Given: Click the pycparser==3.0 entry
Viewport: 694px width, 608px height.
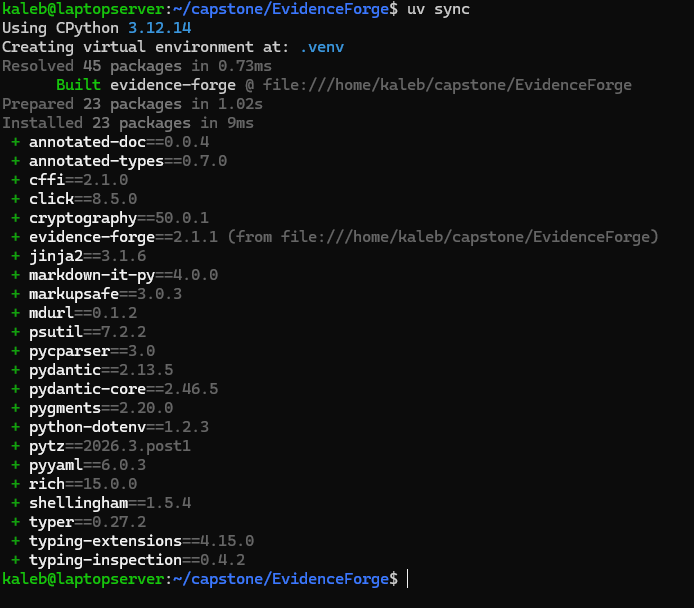Looking at the screenshot, I should pos(83,351).
